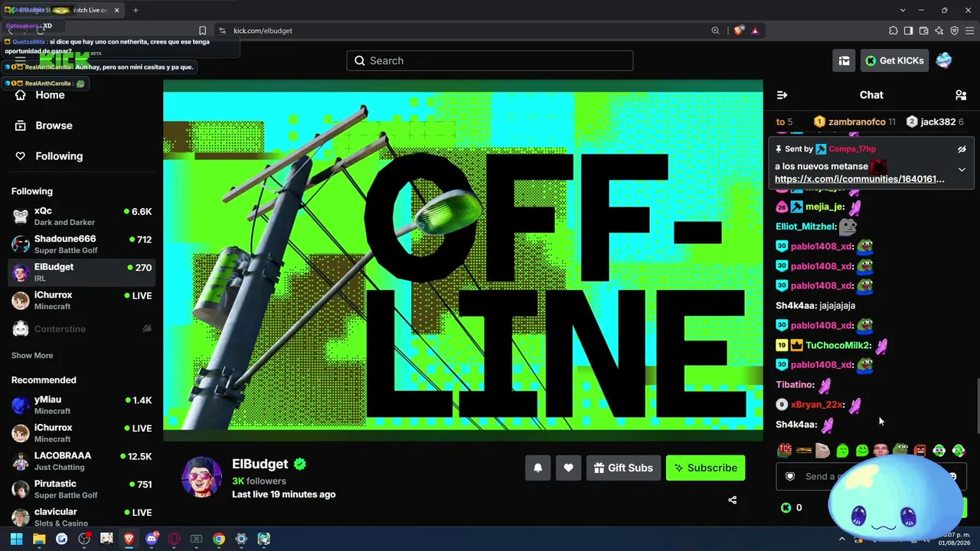980x551 pixels.
Task: Open Discord from the taskbar
Action: pos(152,539)
